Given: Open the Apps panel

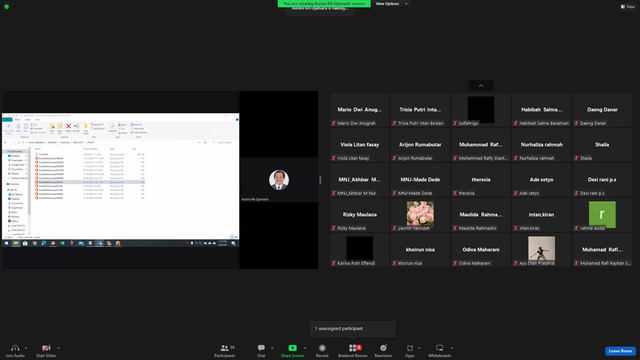Looking at the screenshot, I should [x=410, y=351].
